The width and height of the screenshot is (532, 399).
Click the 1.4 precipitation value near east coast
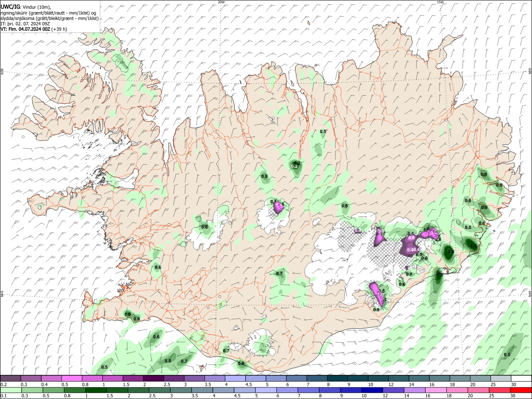pos(473,246)
